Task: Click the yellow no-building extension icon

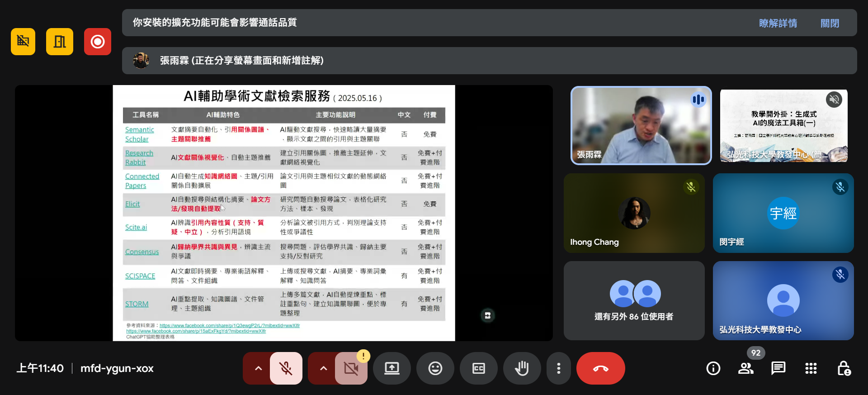Action: [x=23, y=42]
